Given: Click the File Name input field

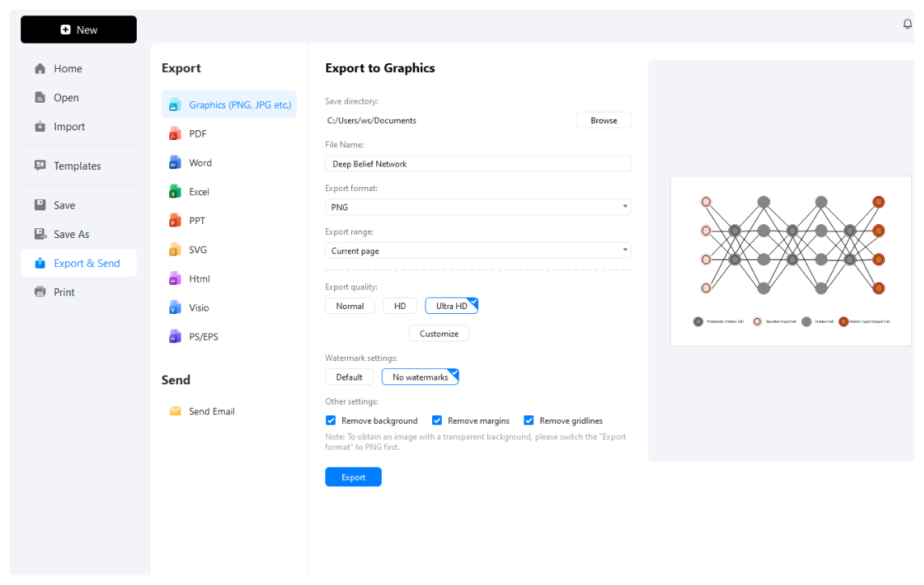Looking at the screenshot, I should [x=478, y=163].
